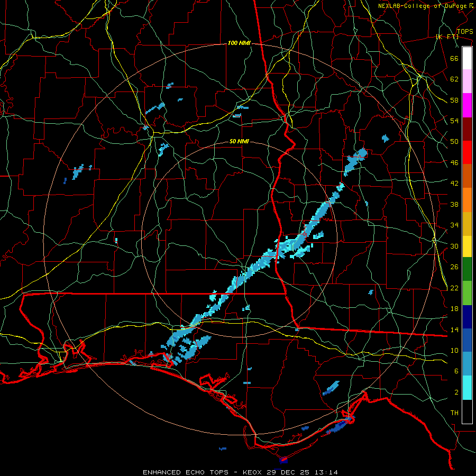Click the light pink legend swatch

point(467,81)
